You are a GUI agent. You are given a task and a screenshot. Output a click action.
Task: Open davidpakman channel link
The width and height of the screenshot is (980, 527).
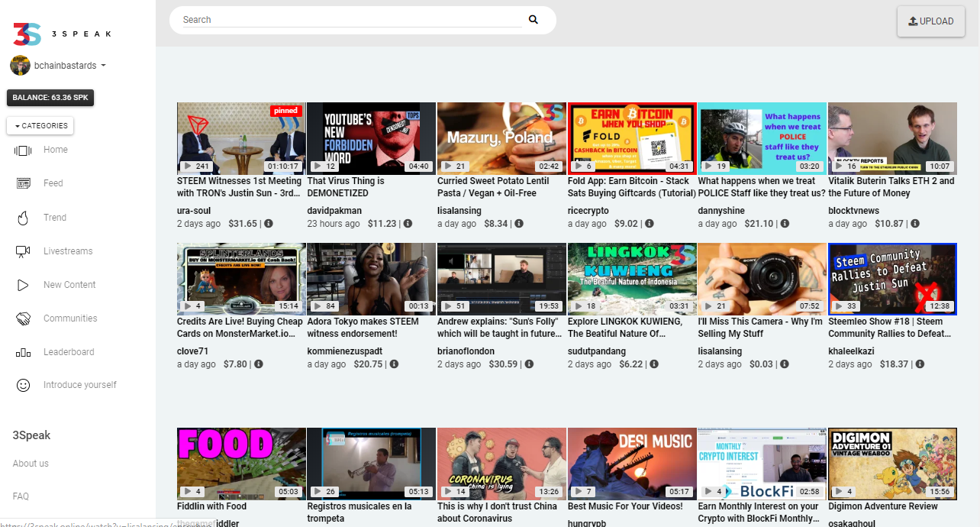(x=334, y=210)
